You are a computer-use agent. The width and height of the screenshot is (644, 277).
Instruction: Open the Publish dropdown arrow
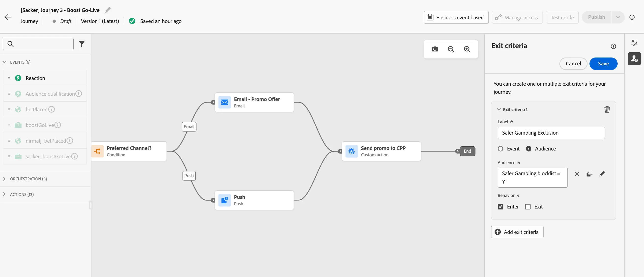click(618, 17)
